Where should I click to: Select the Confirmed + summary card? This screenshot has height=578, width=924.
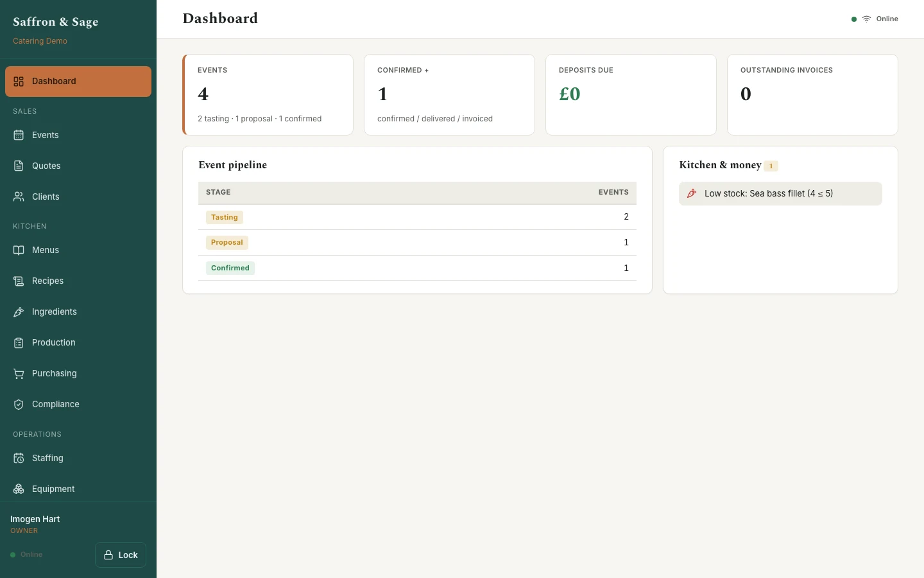449,94
